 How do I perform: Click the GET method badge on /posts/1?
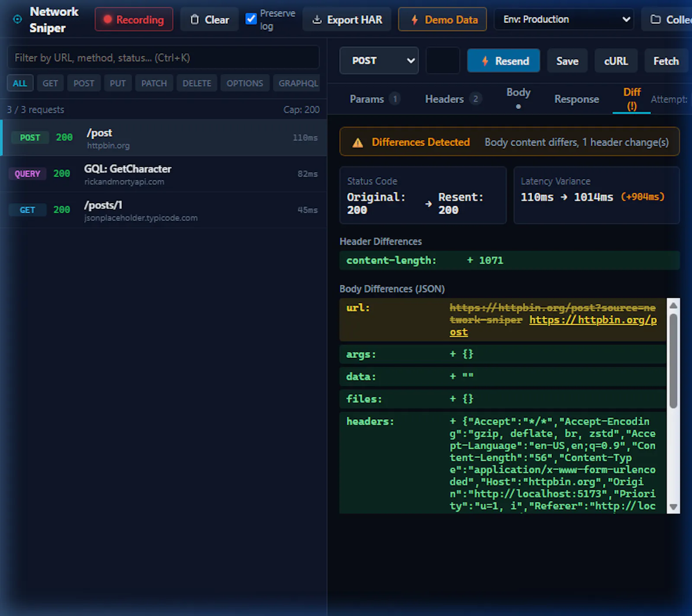click(27, 210)
